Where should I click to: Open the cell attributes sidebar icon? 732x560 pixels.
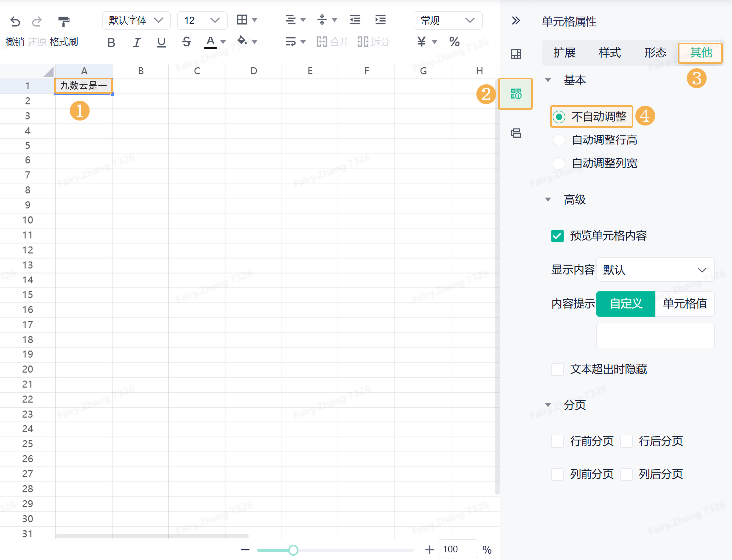(516, 94)
